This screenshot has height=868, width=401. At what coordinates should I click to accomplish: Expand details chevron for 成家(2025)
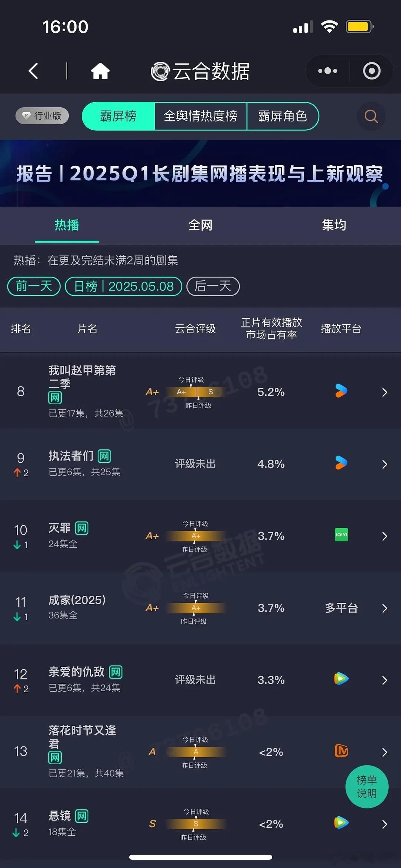point(385,608)
